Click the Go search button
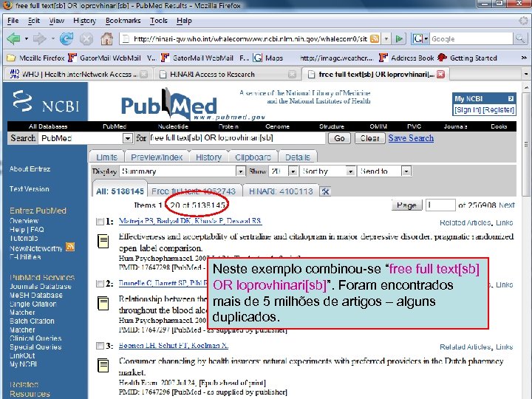 click(339, 138)
